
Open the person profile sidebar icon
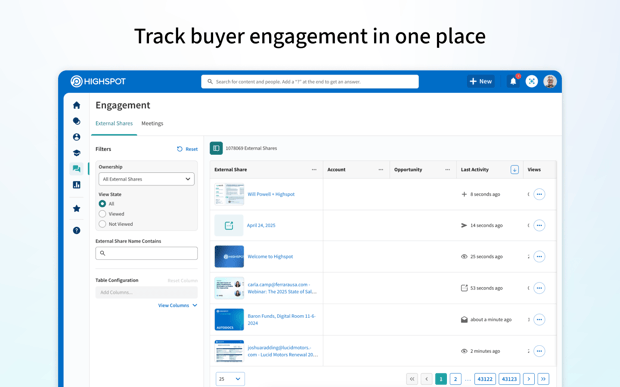(77, 137)
